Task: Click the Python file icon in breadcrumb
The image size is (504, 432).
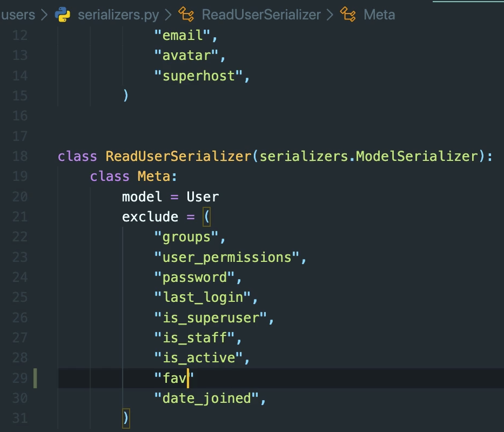Action: click(62, 15)
